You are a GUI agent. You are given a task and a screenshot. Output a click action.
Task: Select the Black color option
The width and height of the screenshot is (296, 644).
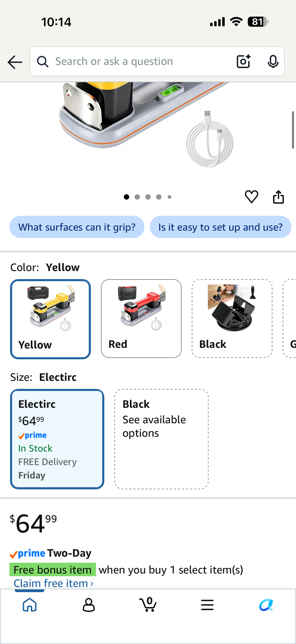click(x=232, y=318)
